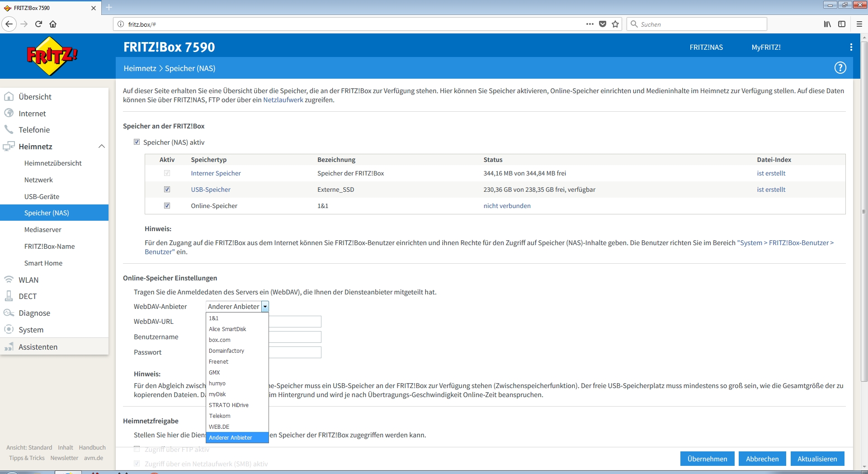The image size is (868, 474).
Task: Open the help question mark icon
Action: (x=840, y=68)
